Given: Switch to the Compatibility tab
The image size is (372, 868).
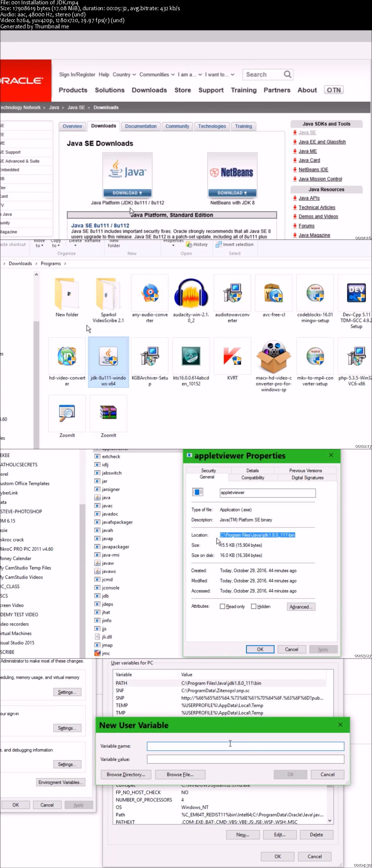Looking at the screenshot, I should click(x=252, y=478).
